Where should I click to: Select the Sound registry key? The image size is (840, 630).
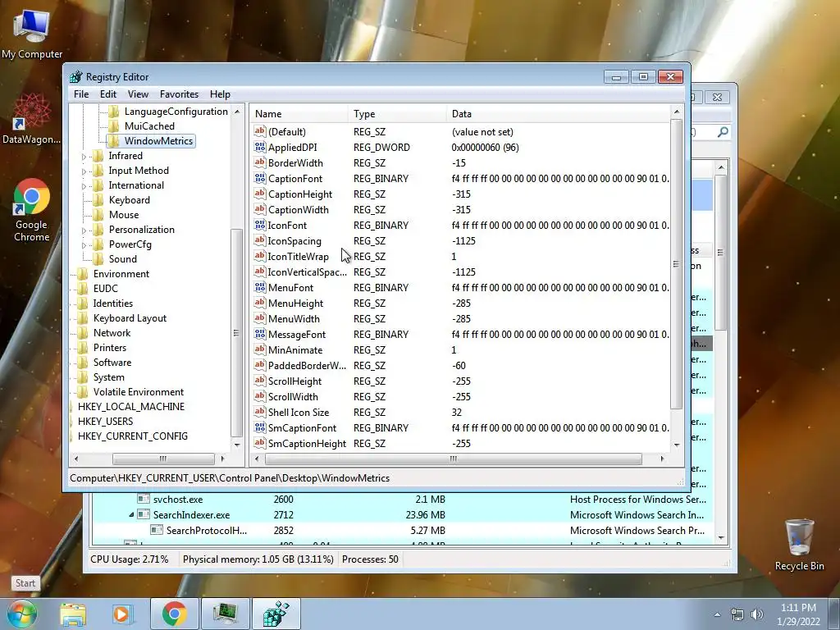(x=123, y=258)
